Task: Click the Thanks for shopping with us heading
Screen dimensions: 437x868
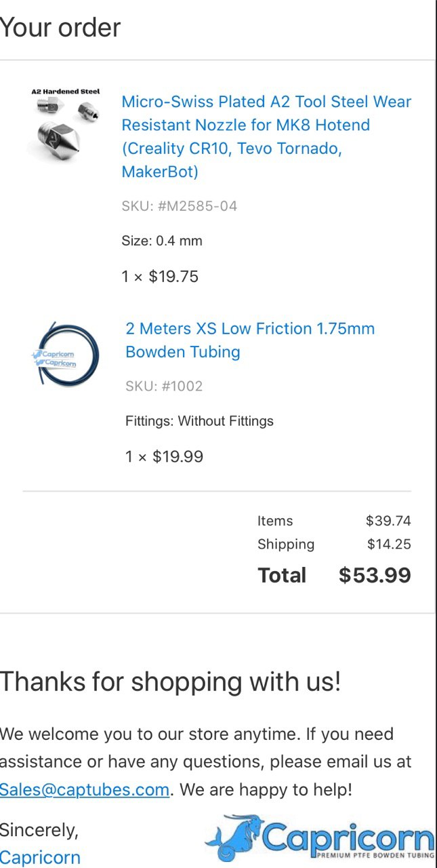Action: 170,682
